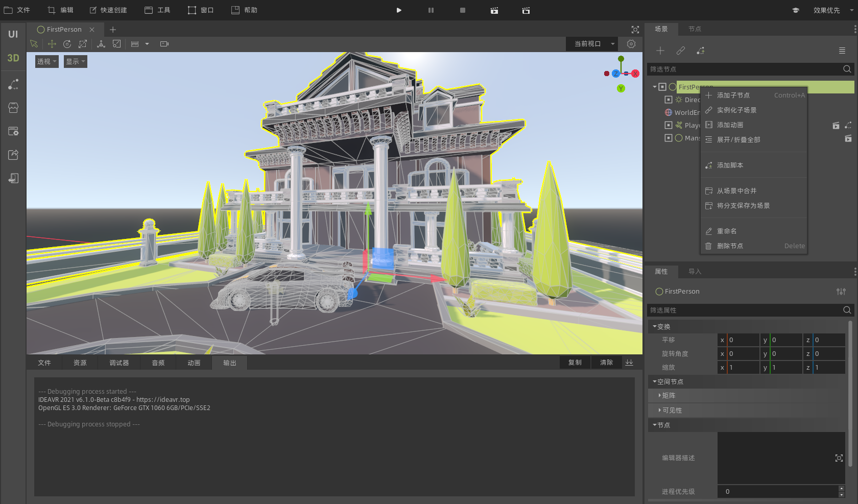The width and height of the screenshot is (858, 504).
Task: Click the 复制 button in output panel
Action: click(x=575, y=363)
